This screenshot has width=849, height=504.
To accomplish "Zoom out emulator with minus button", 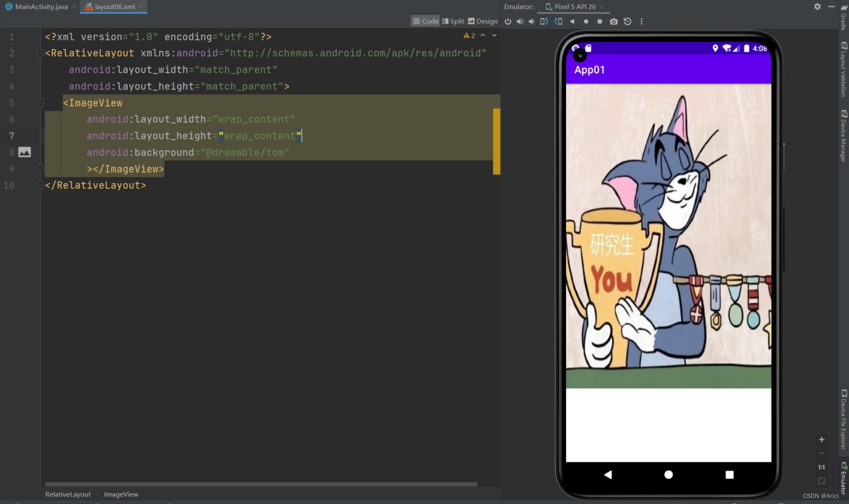I will [x=822, y=453].
